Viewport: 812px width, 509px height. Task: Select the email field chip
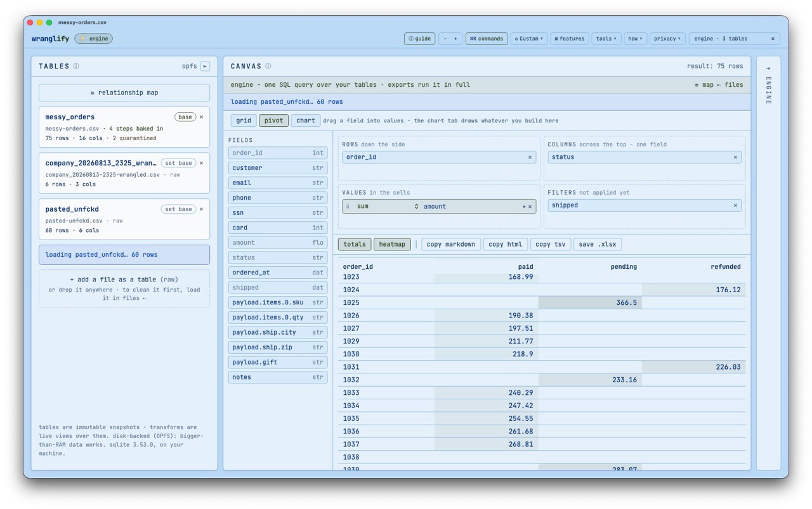point(278,183)
